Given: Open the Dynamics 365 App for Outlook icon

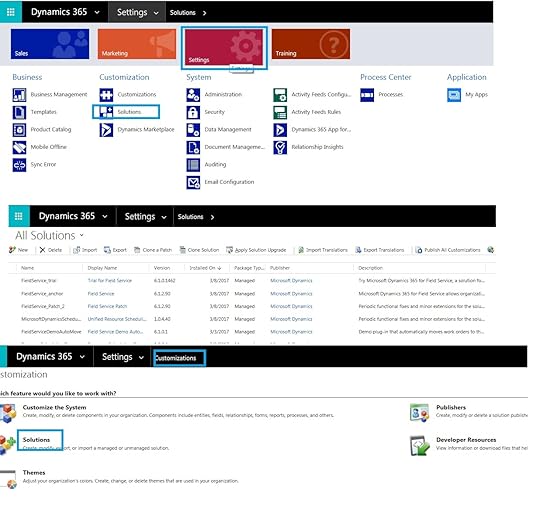Looking at the screenshot, I should click(280, 130).
